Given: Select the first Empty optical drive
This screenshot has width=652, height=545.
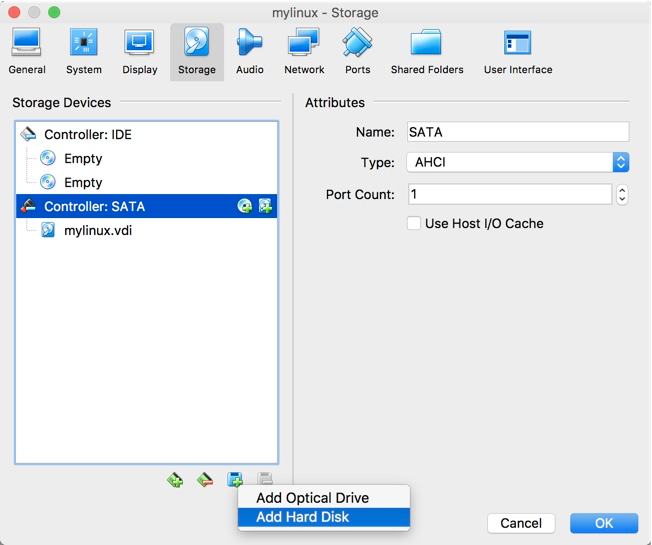Looking at the screenshot, I should (x=146, y=158).
